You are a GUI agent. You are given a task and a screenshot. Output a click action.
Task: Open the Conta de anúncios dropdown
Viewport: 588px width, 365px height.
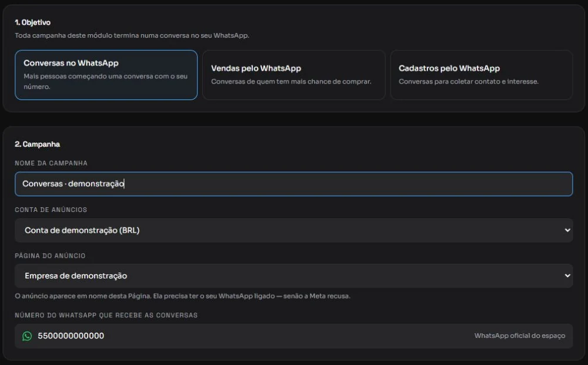pos(293,230)
